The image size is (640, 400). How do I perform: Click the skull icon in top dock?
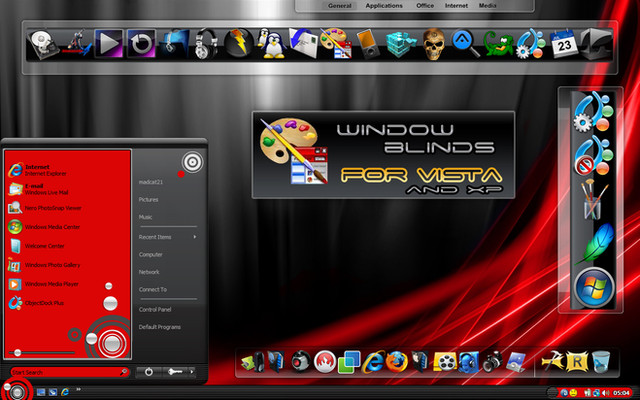pos(433,44)
